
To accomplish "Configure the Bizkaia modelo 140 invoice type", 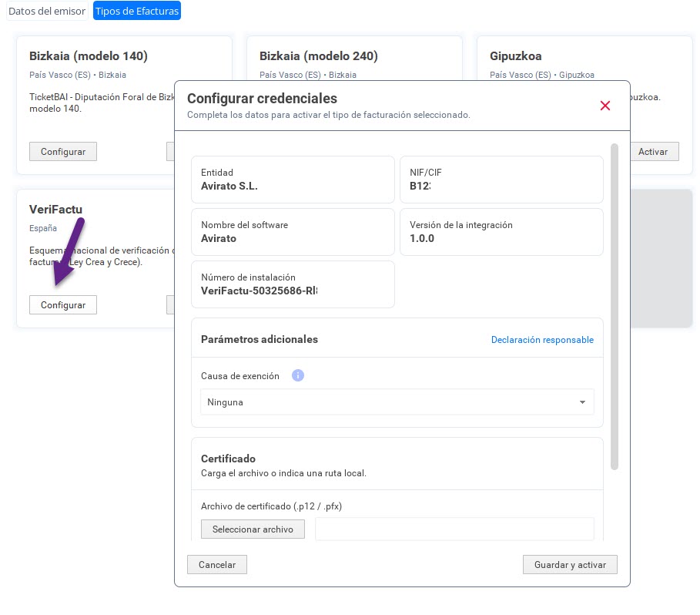I will [x=63, y=152].
